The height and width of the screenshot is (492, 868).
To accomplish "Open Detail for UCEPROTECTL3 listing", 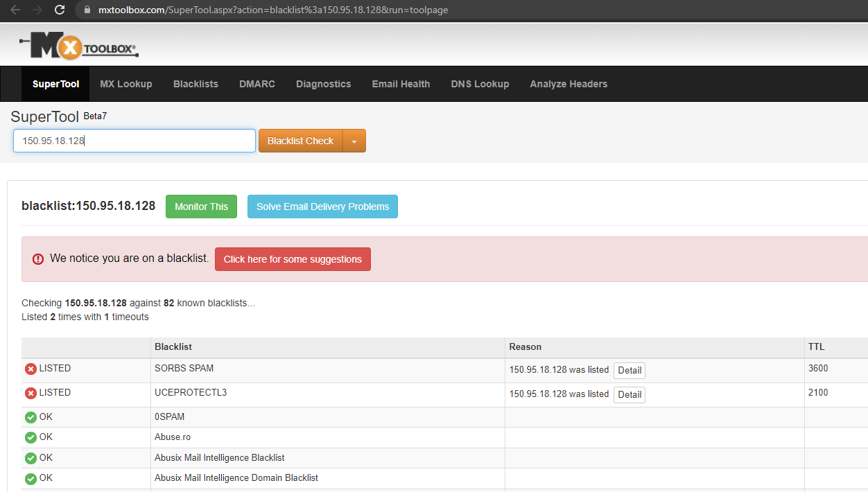I will [630, 394].
